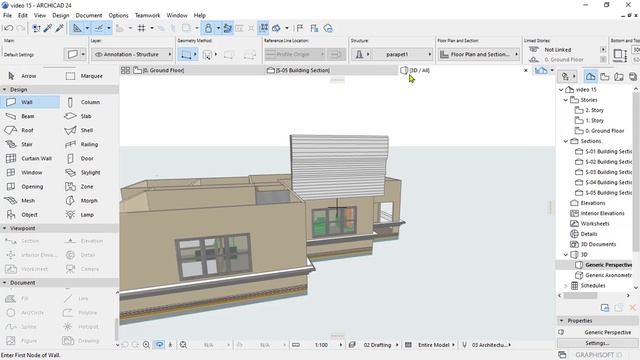
Task: Expand the Schedules tree node
Action: pos(566,286)
